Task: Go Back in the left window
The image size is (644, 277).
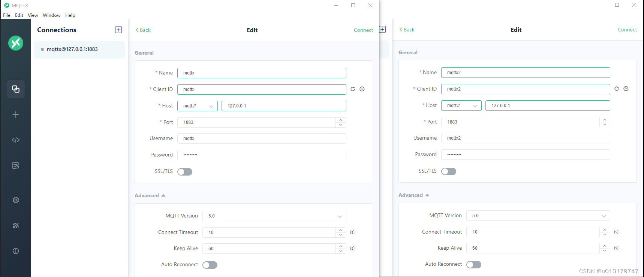Action: pos(143,30)
